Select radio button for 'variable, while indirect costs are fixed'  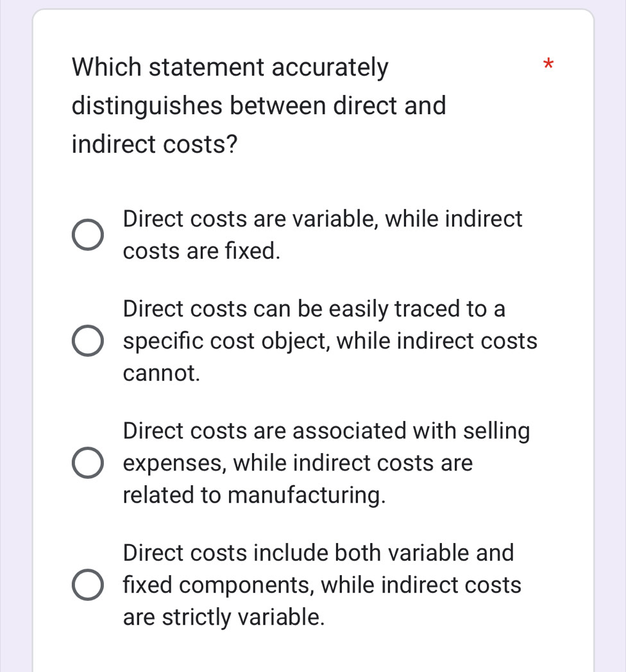(x=87, y=236)
